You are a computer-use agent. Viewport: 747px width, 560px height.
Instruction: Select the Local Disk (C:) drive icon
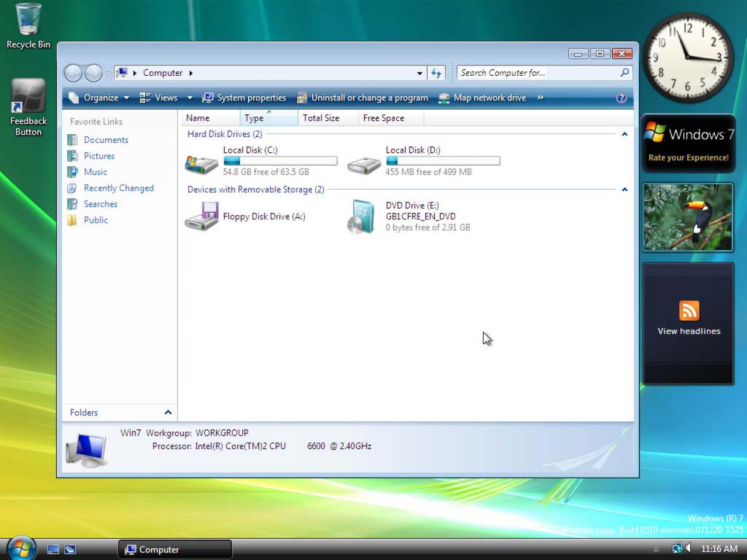tap(201, 164)
